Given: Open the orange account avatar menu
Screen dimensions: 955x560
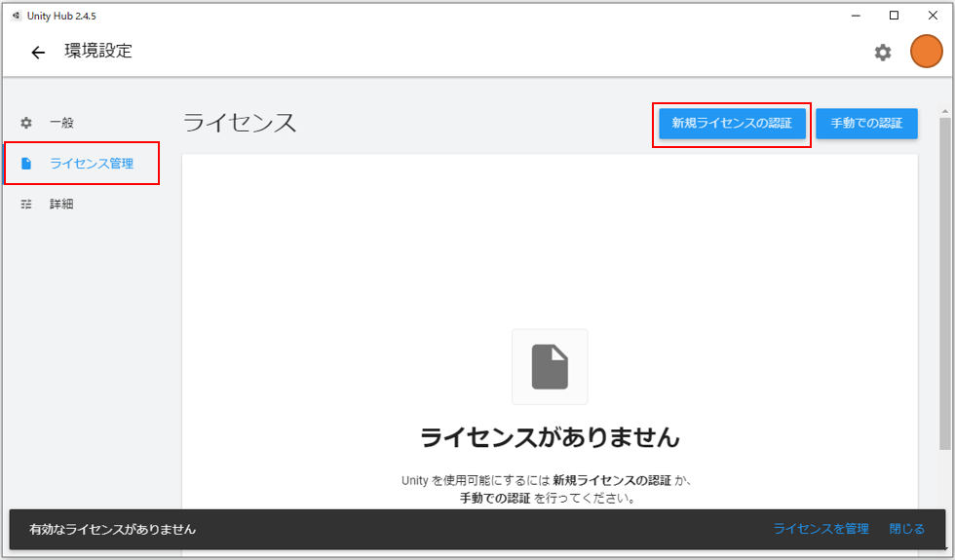Looking at the screenshot, I should pos(927,51).
